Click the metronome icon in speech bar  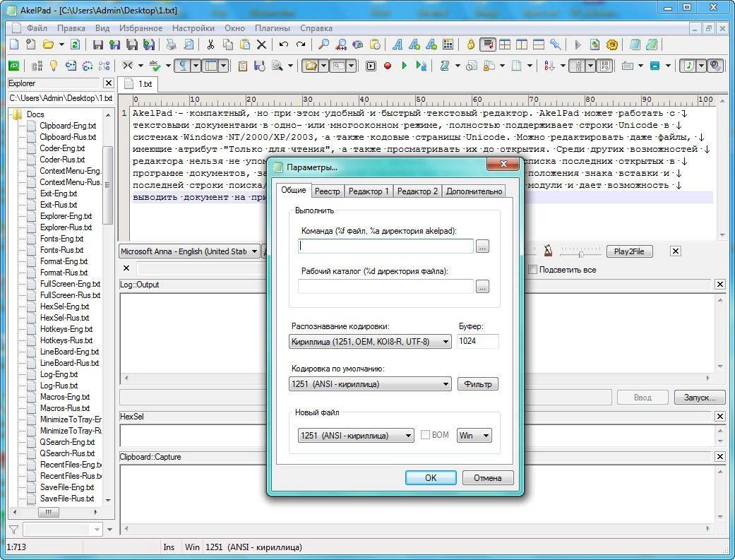(548, 251)
